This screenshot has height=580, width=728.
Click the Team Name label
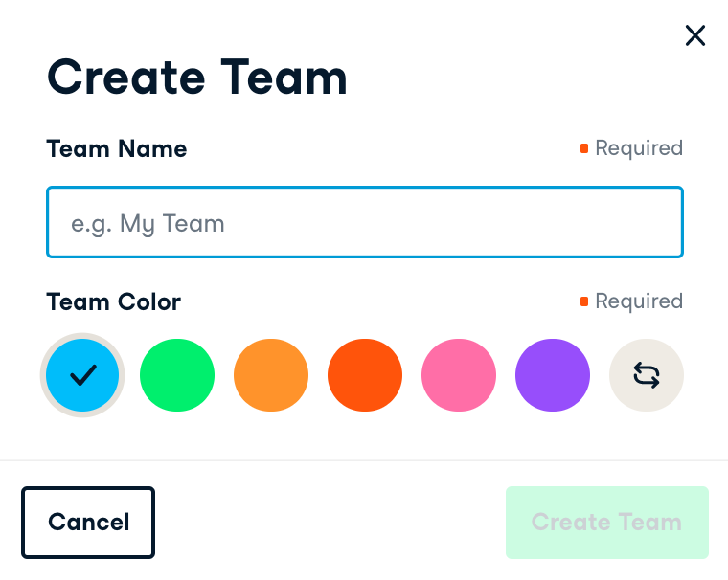click(117, 149)
